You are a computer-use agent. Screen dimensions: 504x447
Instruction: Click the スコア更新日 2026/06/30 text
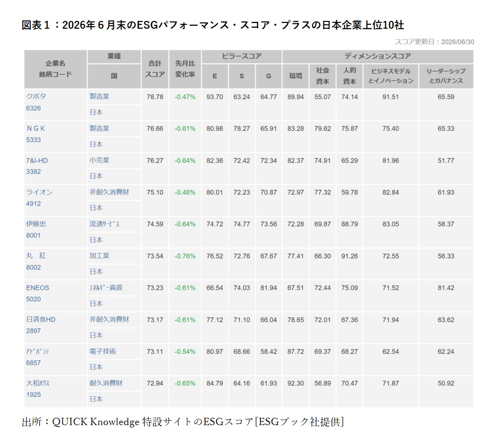pos(434,42)
